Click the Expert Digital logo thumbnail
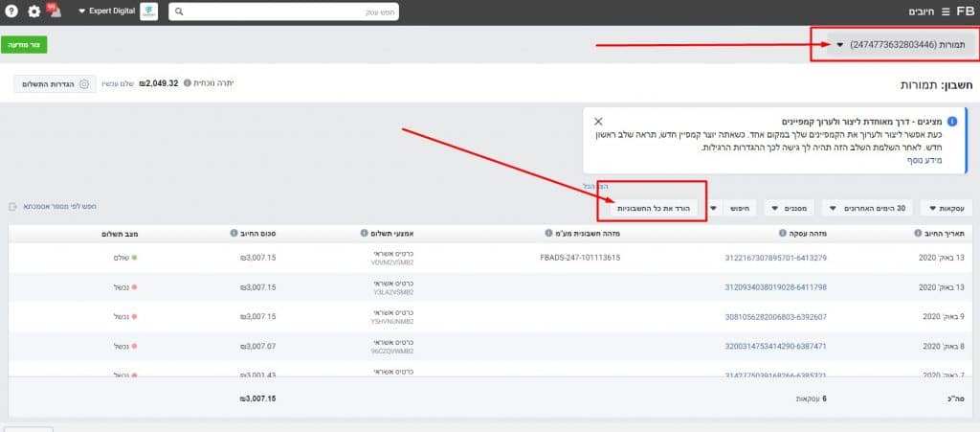The image size is (980, 432). pyautogui.click(x=148, y=11)
